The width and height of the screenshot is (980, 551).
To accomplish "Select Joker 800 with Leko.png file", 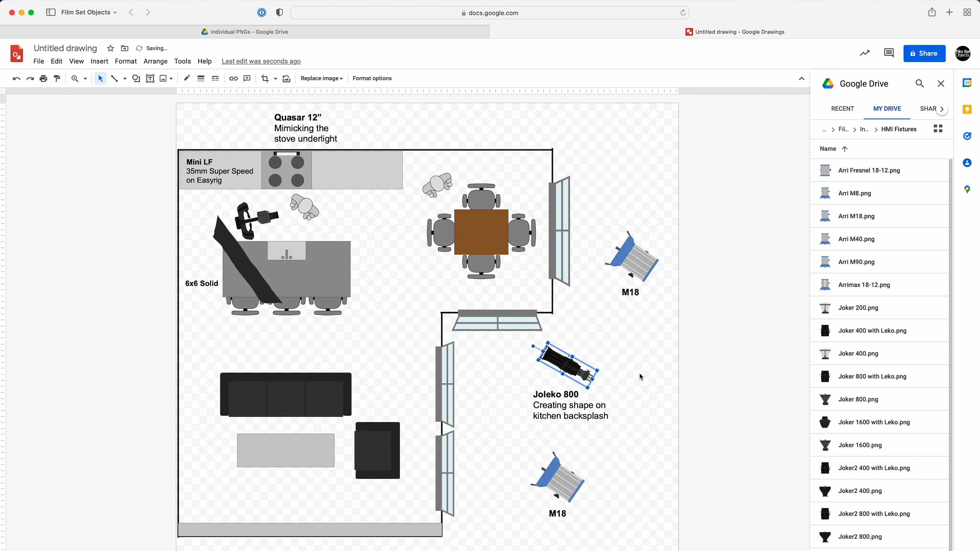I will point(872,376).
